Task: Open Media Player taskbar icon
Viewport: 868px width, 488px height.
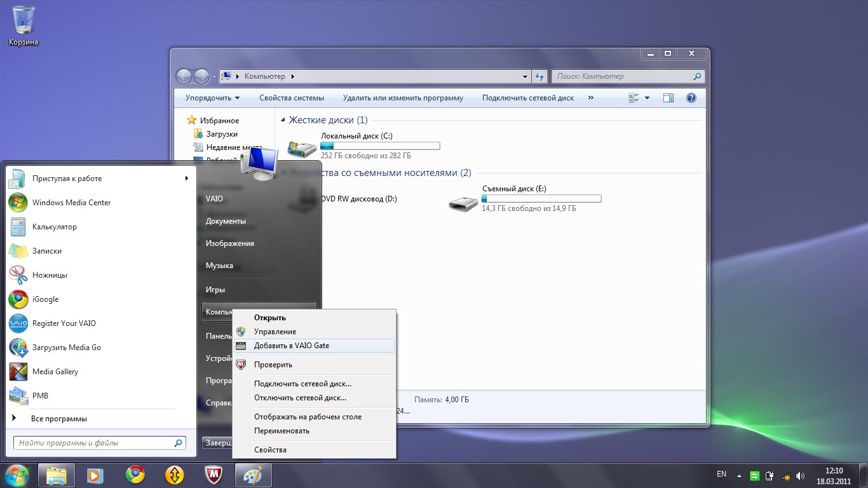Action: tap(95, 475)
